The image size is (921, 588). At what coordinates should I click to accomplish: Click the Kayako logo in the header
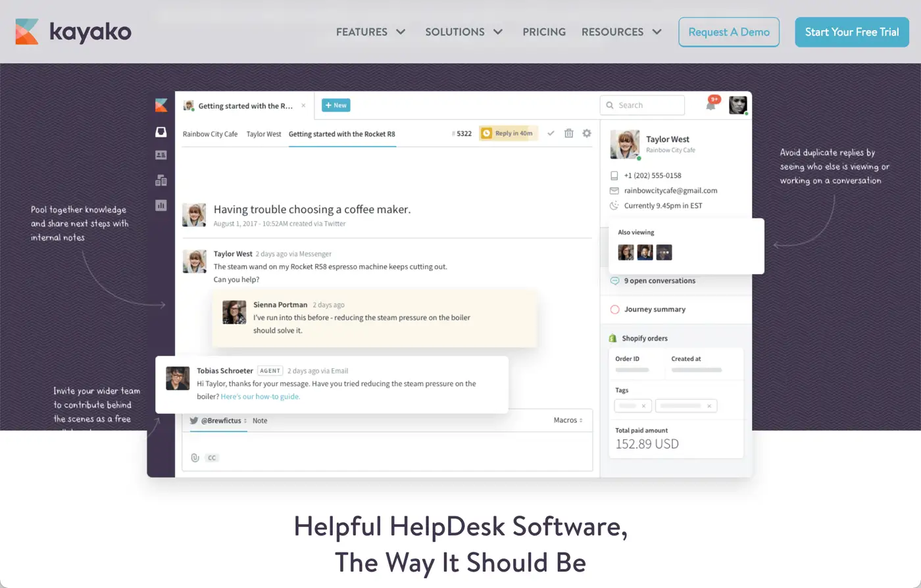[74, 32]
